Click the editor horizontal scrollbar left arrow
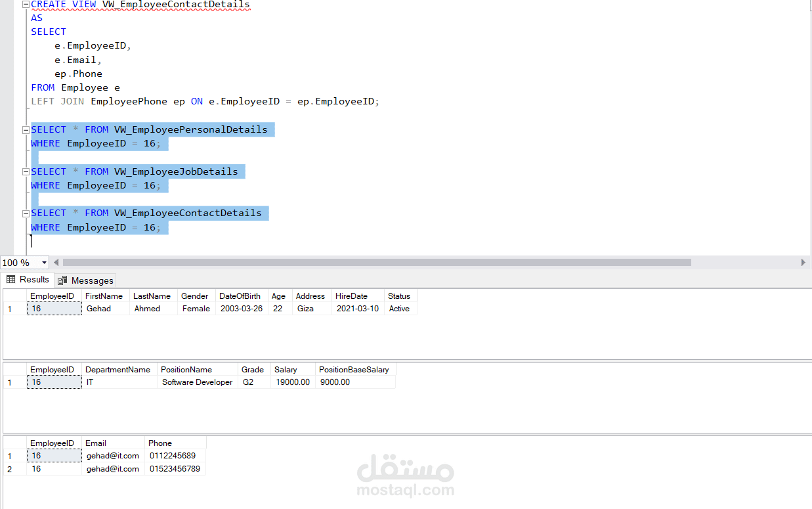The image size is (812, 509). pos(56,262)
